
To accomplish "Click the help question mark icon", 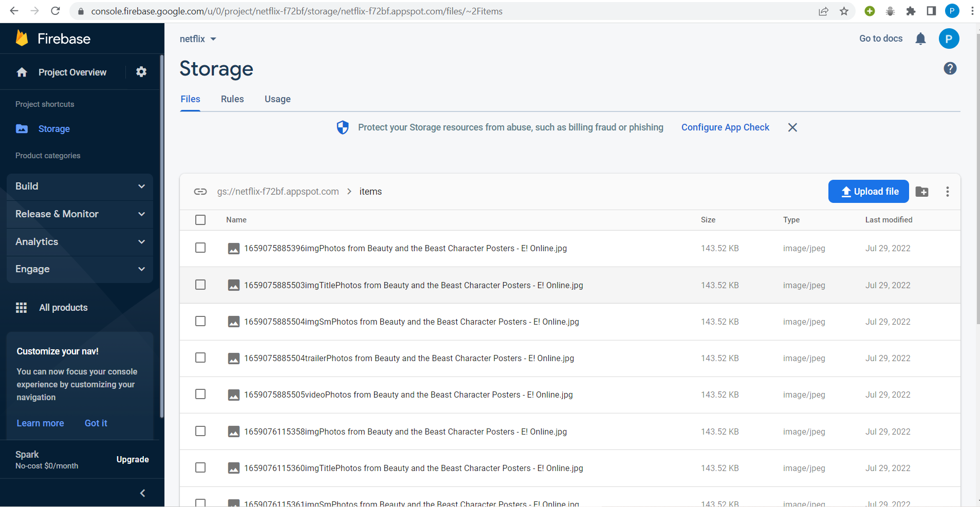I will pyautogui.click(x=950, y=68).
